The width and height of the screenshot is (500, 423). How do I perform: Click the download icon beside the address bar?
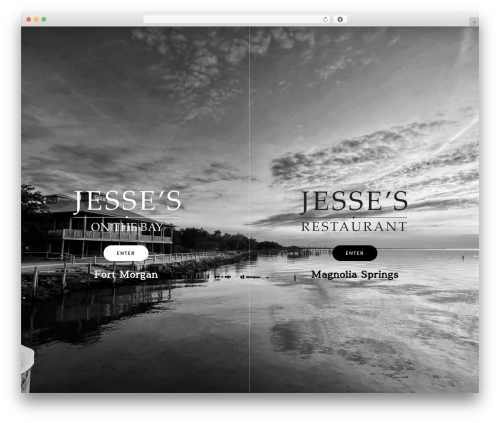coord(340,19)
